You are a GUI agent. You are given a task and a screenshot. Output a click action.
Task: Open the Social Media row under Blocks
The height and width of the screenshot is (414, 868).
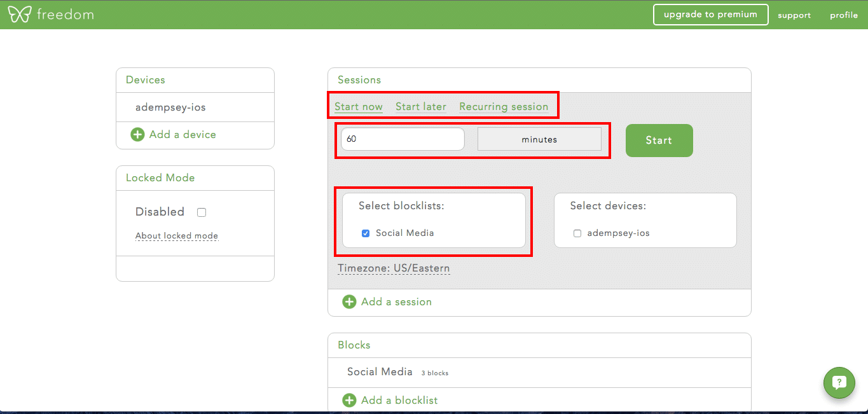(539, 373)
